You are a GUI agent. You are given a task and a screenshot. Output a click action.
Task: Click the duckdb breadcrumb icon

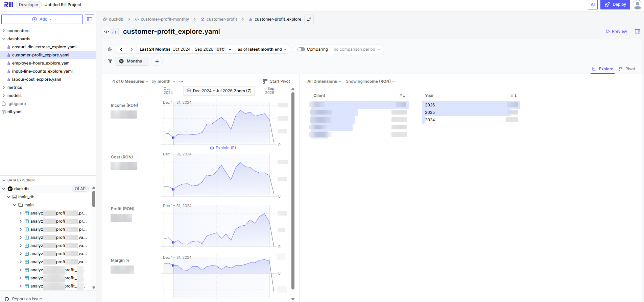[105, 19]
